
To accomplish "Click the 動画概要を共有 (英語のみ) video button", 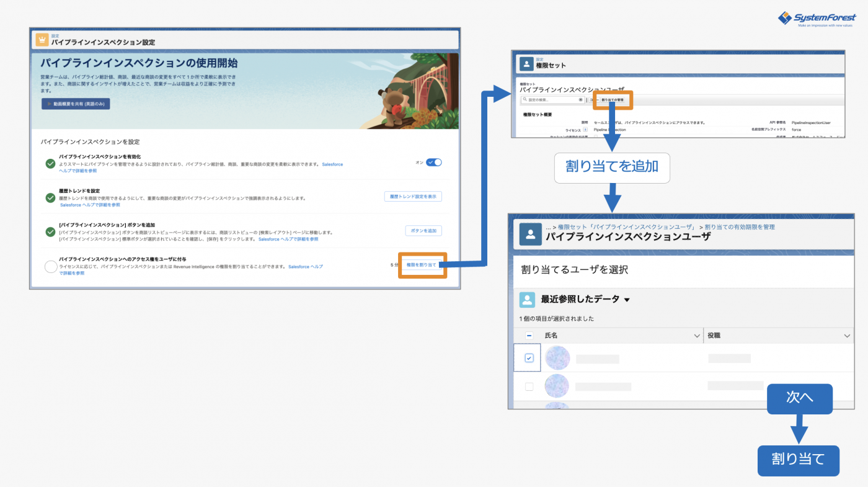I will [x=76, y=104].
